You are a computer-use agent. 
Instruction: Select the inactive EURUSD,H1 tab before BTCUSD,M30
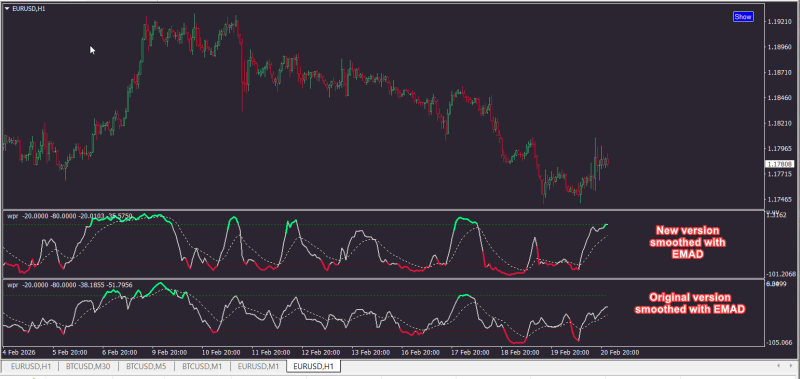point(31,366)
